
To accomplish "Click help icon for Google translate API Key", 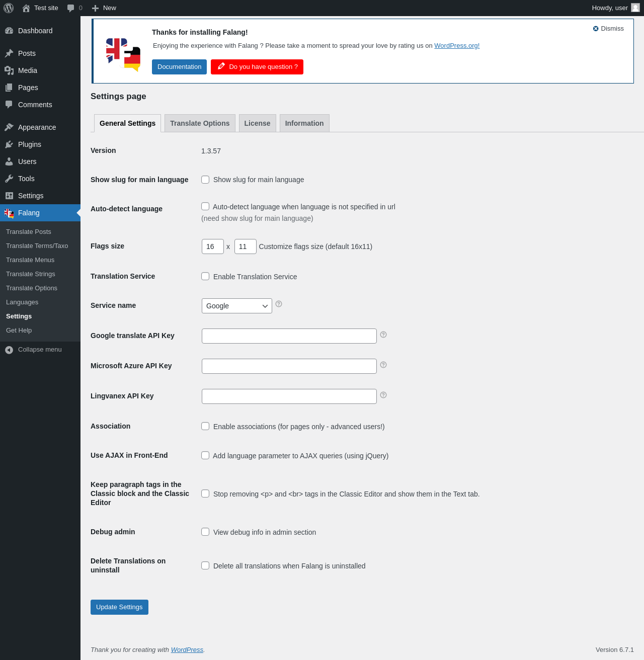I will pos(383,335).
